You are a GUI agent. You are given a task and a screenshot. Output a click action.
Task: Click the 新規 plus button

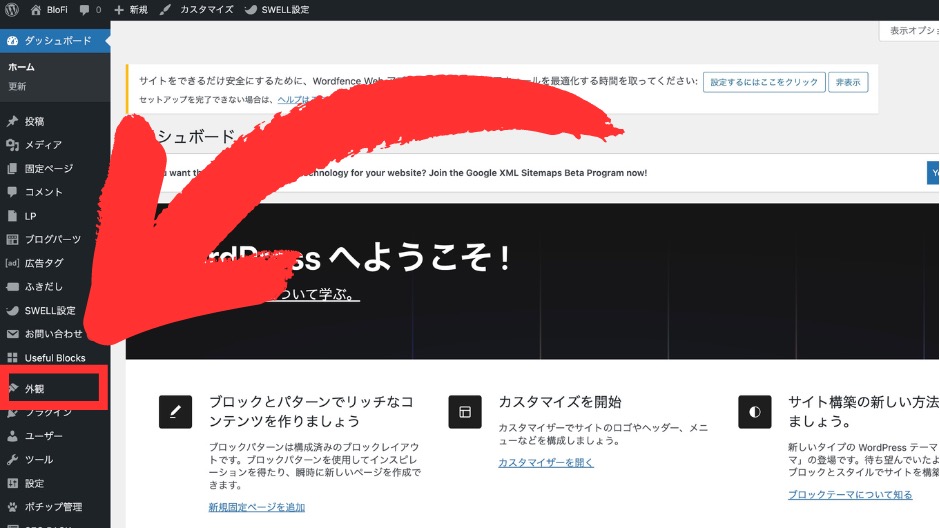(131, 10)
